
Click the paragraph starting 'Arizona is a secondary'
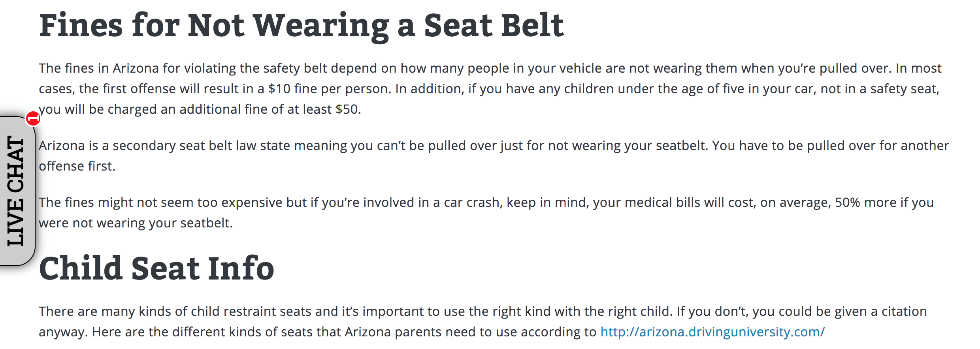(x=494, y=156)
